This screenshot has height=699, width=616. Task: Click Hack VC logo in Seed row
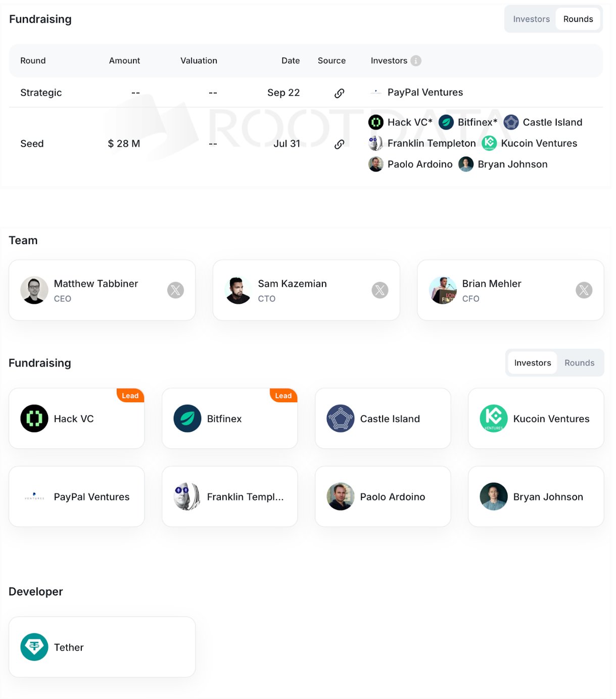coord(376,122)
